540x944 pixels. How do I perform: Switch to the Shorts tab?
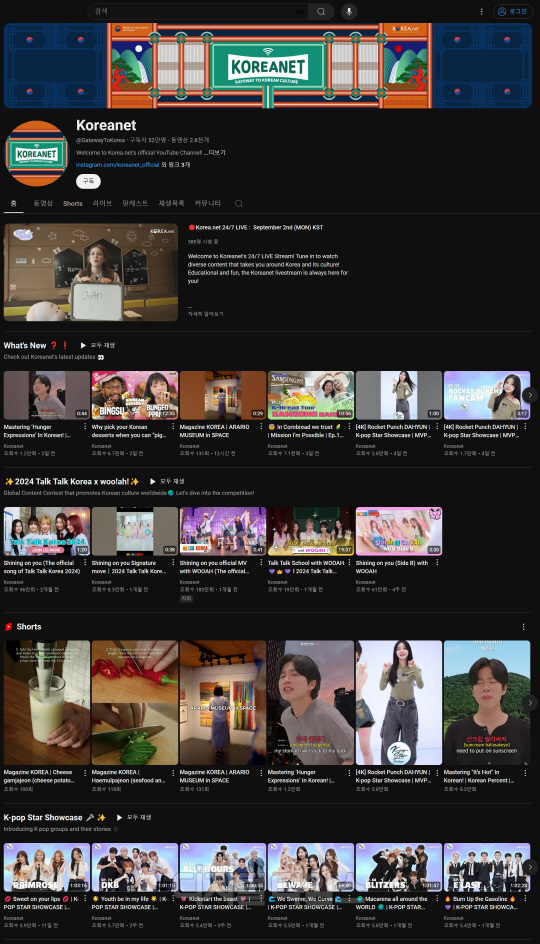[73, 203]
